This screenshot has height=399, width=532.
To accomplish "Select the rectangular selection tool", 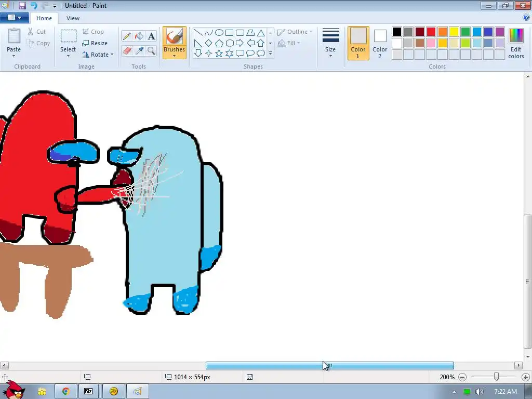I will 68,36.
